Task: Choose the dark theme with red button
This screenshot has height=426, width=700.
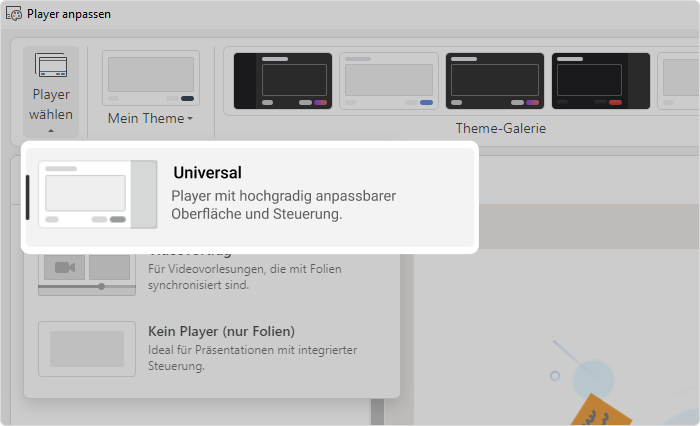Action: [x=601, y=81]
